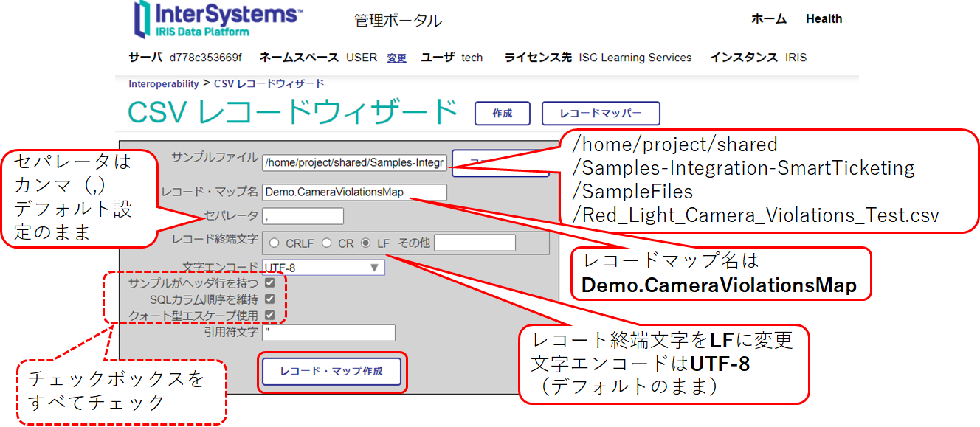
Task: Open the レコードマッパー button
Action: click(600, 114)
